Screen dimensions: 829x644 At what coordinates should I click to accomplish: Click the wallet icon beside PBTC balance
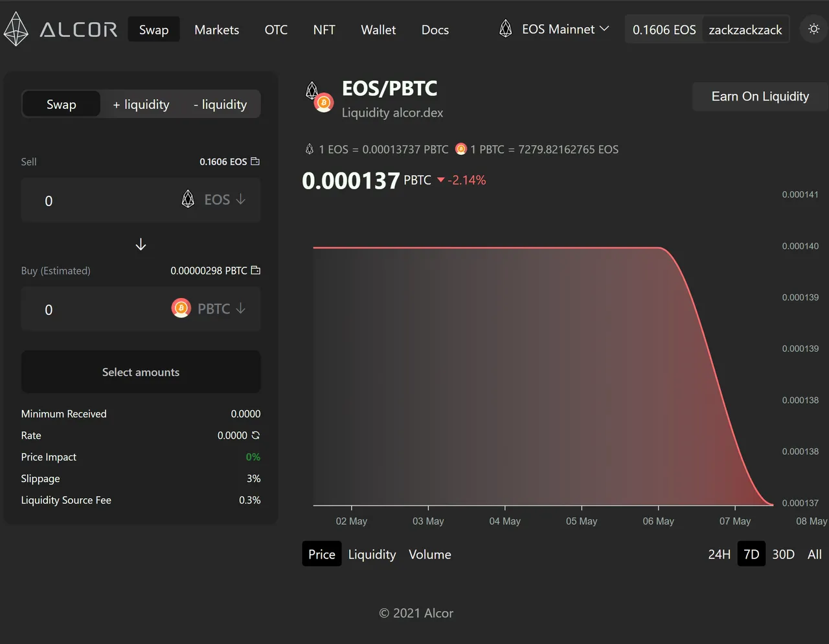255,270
